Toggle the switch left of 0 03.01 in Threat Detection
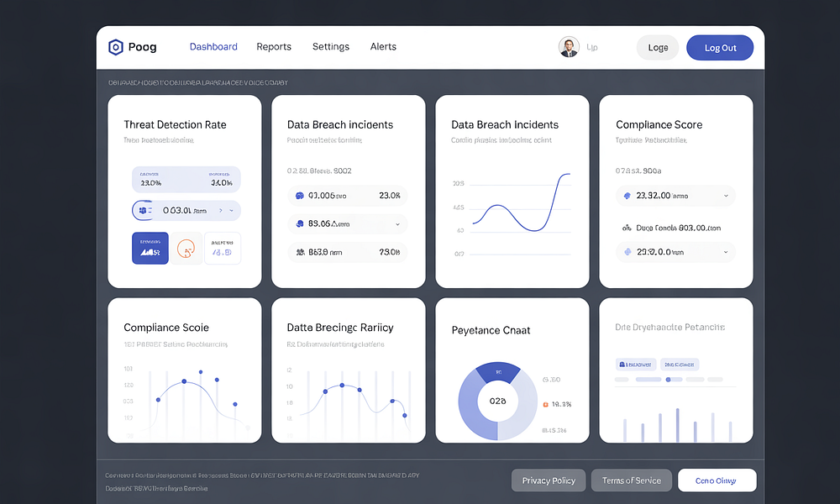Image resolution: width=840 pixels, height=504 pixels. click(x=143, y=210)
